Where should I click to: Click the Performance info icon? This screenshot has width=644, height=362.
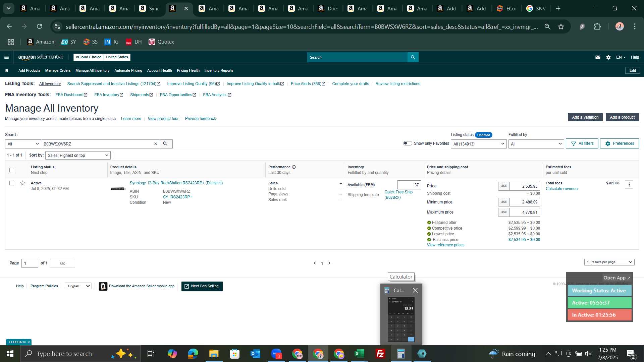point(294,167)
